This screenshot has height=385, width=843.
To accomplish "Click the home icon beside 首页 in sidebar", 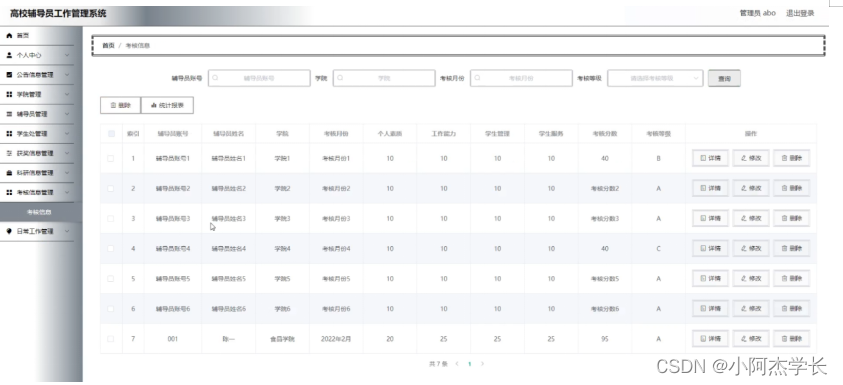I will pyautogui.click(x=9, y=35).
